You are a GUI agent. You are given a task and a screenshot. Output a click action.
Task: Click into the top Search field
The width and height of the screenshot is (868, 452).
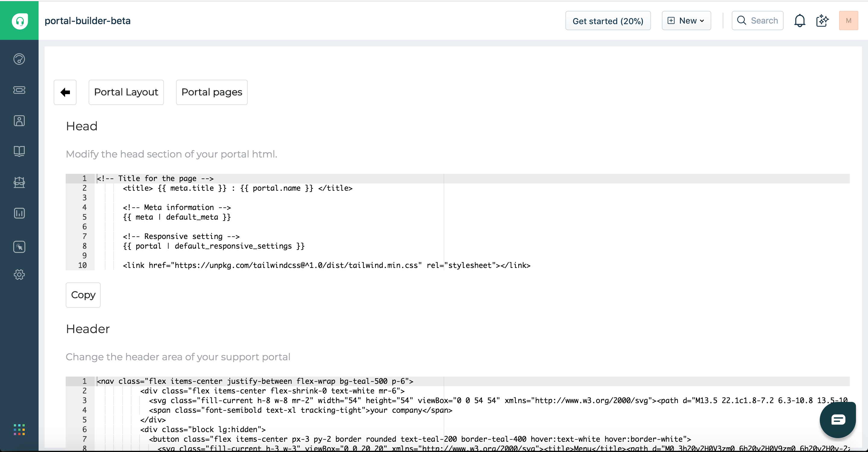(757, 21)
